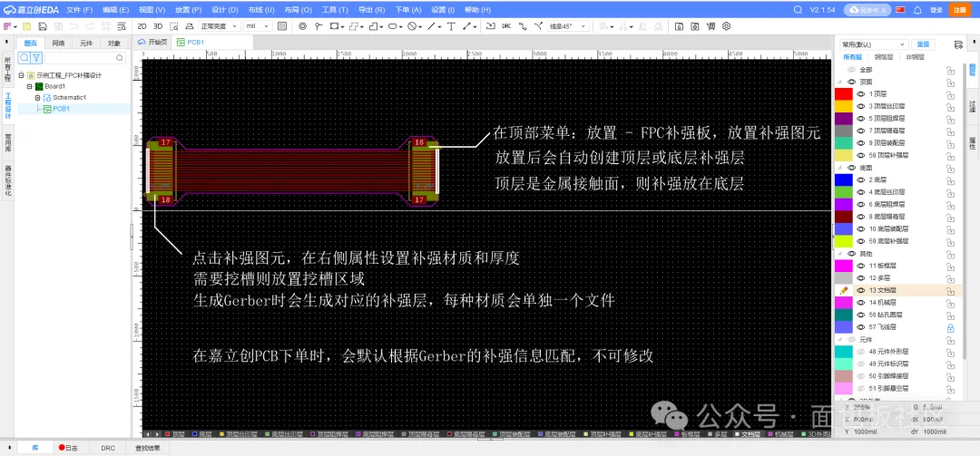980x456 pixels.
Task: Click the 重置 reset button
Action: coord(923,44)
